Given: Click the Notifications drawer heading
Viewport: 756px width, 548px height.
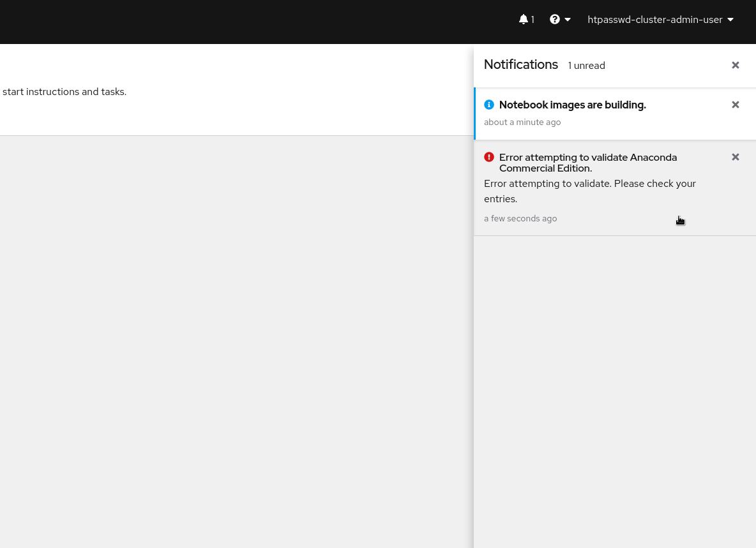Looking at the screenshot, I should (x=521, y=64).
